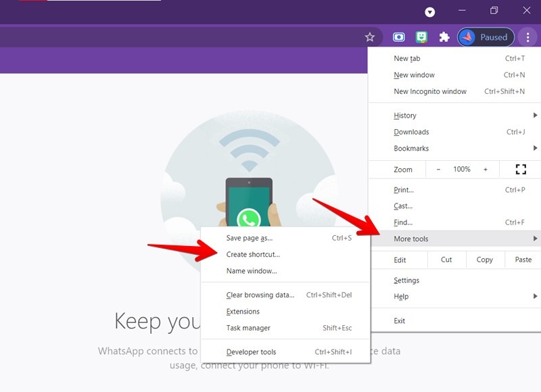Image resolution: width=541 pixels, height=392 pixels.
Task: Click the green Bitmoji extension icon
Action: coord(421,37)
